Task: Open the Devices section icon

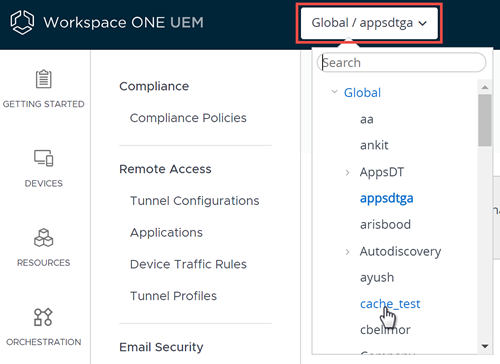Action: [44, 158]
